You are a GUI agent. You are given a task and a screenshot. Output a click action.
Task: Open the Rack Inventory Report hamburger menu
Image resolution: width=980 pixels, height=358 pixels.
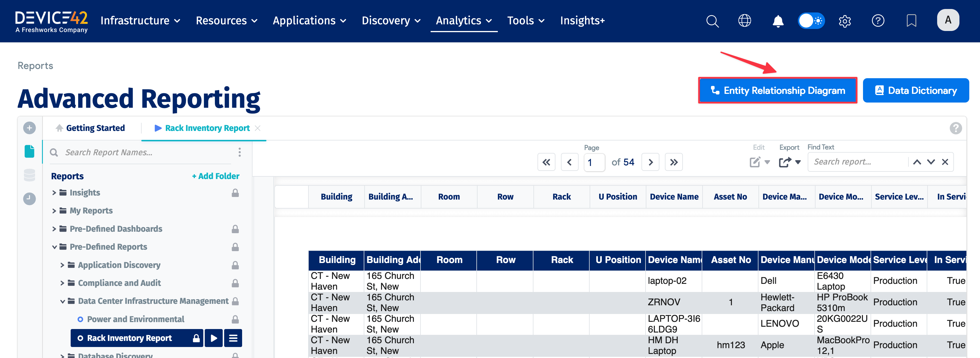[233, 338]
